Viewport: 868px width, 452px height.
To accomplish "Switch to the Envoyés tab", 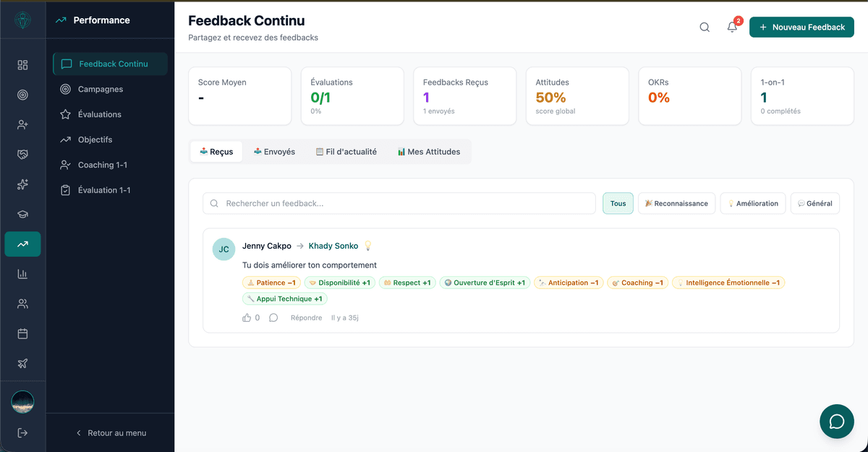I will (275, 151).
